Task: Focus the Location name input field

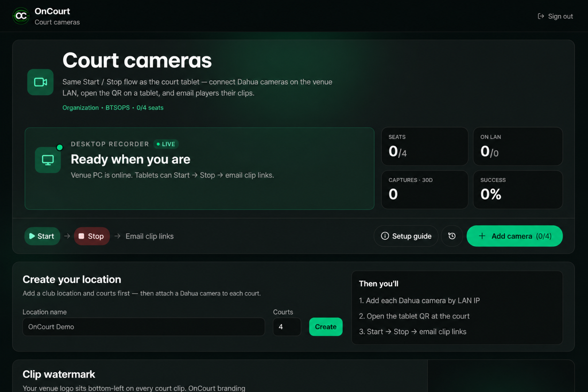Action: (144, 327)
